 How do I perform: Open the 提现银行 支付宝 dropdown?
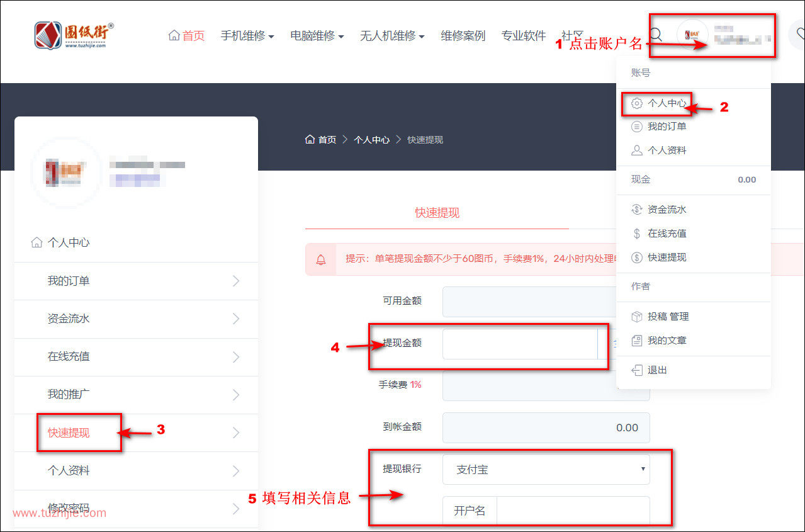546,470
